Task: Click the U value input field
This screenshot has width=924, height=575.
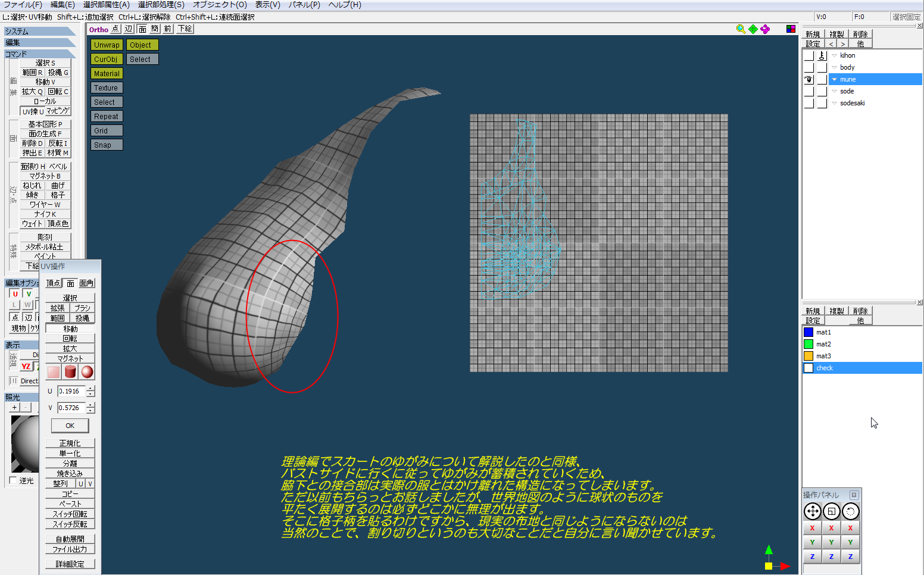Action: pos(71,391)
